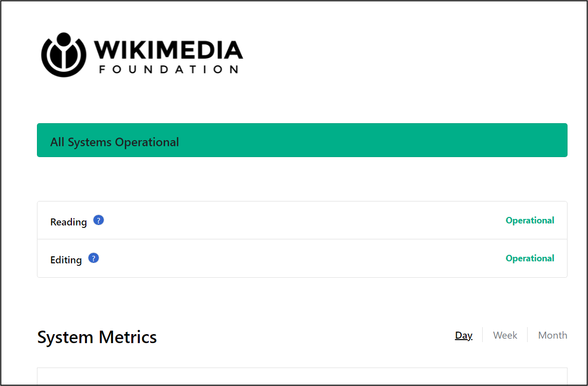Click the divider between Week and Month

tap(528, 335)
